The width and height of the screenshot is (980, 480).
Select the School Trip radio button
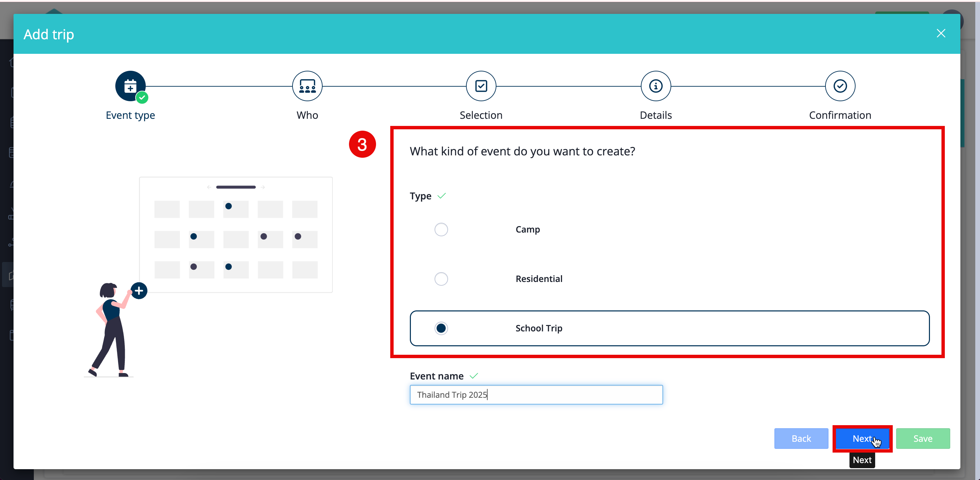(441, 328)
